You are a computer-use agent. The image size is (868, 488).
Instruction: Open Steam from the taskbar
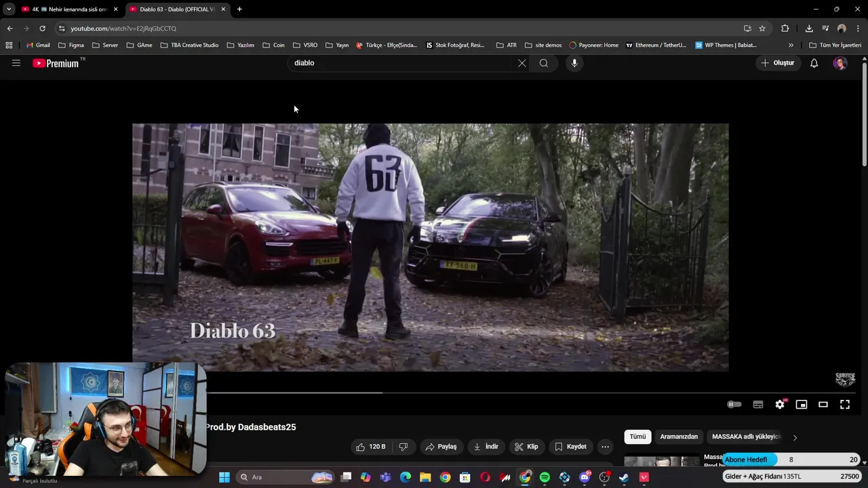pyautogui.click(x=624, y=477)
